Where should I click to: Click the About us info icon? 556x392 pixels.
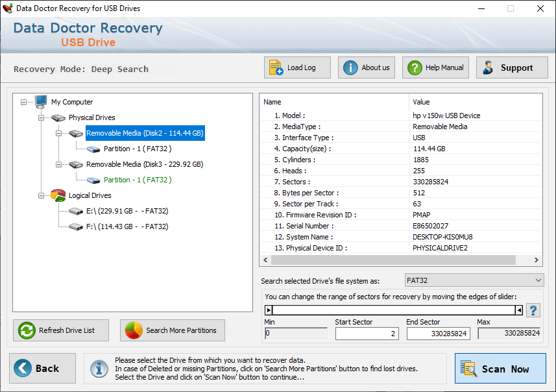click(x=350, y=67)
